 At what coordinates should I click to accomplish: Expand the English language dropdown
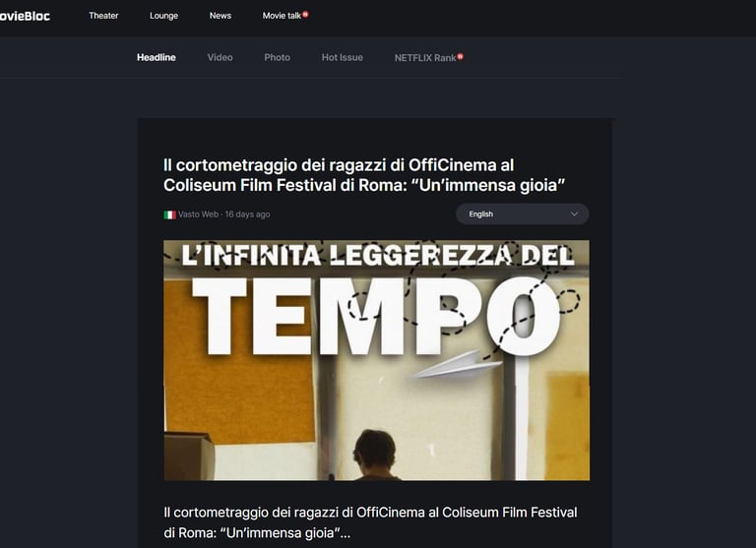coord(522,214)
